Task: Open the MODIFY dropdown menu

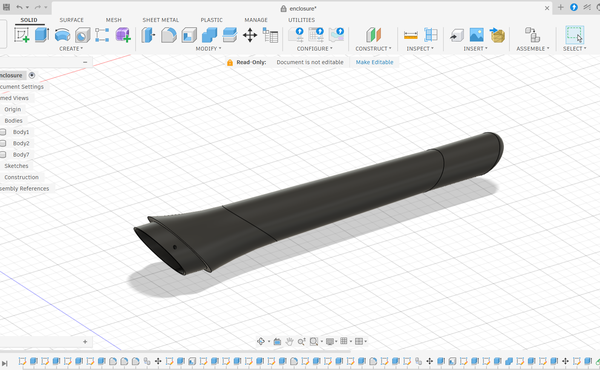Action: (208, 49)
